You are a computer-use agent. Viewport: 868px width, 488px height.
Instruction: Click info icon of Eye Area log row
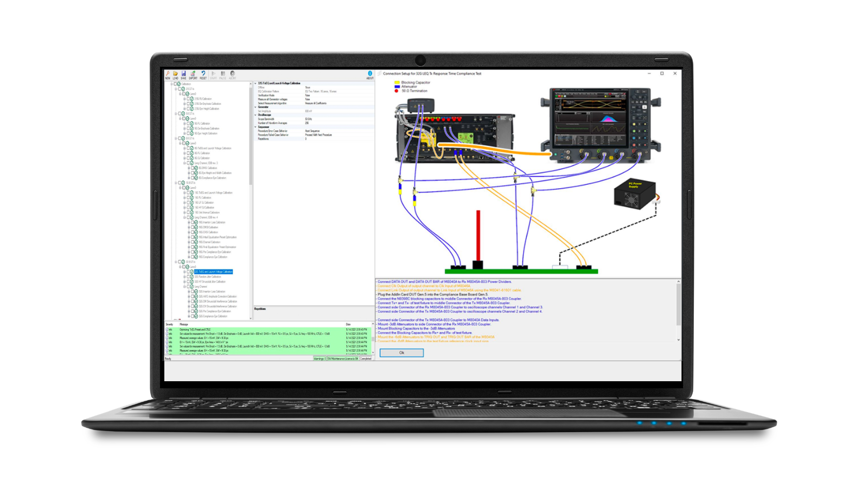coord(167,342)
